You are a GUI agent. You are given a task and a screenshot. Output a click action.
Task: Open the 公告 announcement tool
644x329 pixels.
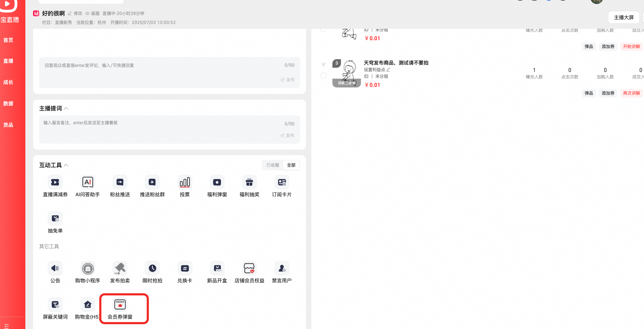[x=55, y=272]
